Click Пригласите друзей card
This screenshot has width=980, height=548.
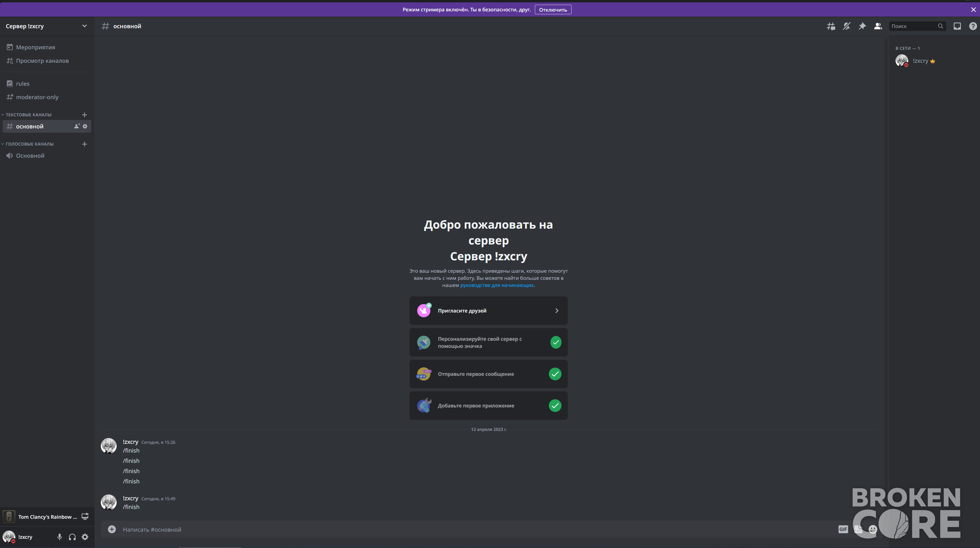(x=488, y=311)
